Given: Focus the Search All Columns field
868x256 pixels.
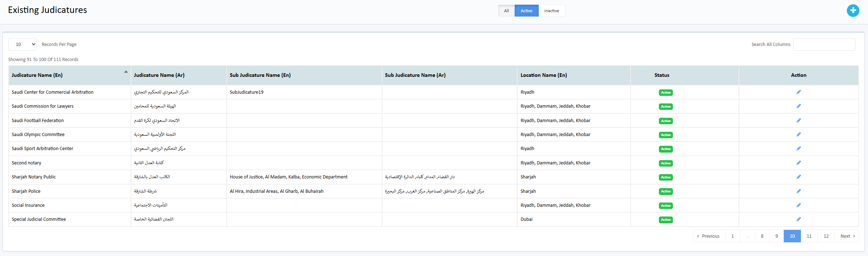Looking at the screenshot, I should click(x=824, y=45).
